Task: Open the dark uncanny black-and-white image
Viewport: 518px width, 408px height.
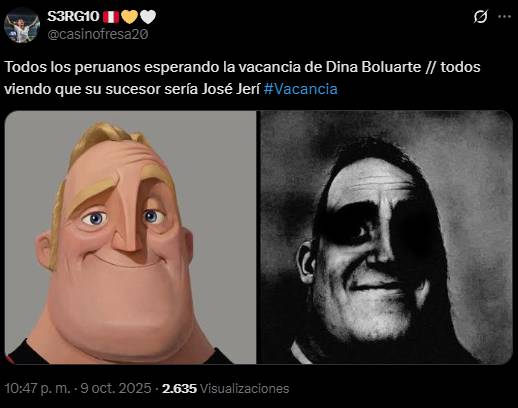Action: (386, 237)
